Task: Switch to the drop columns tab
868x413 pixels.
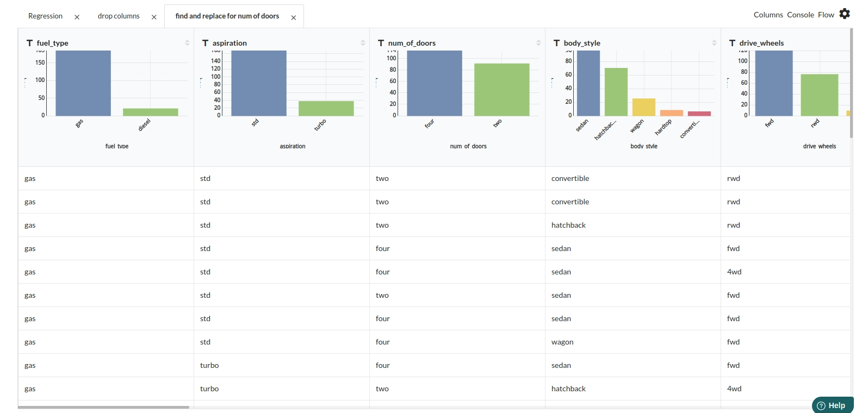Action: coord(119,16)
